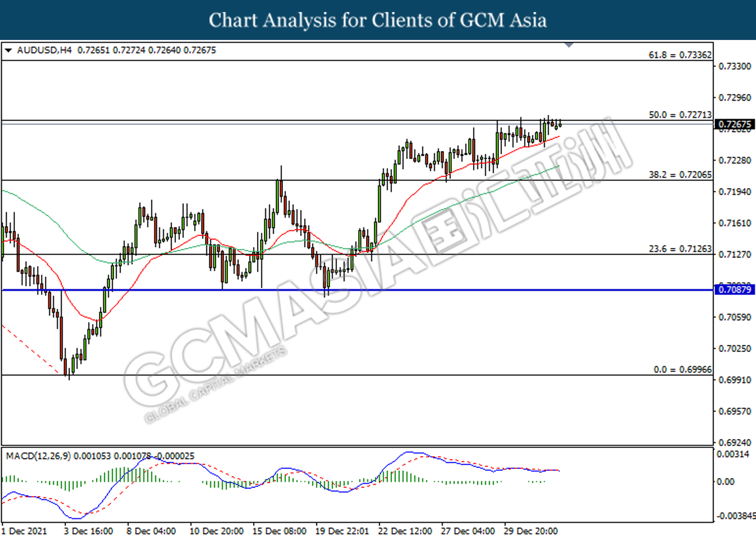Click the 0.72280 price axis value

(734, 160)
